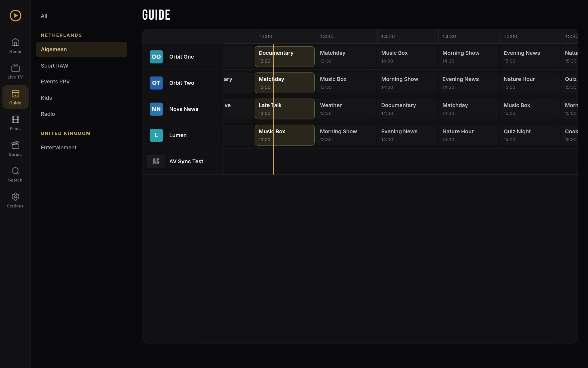588x368 pixels.
Task: Select Lumen channel name
Action: (178, 135)
